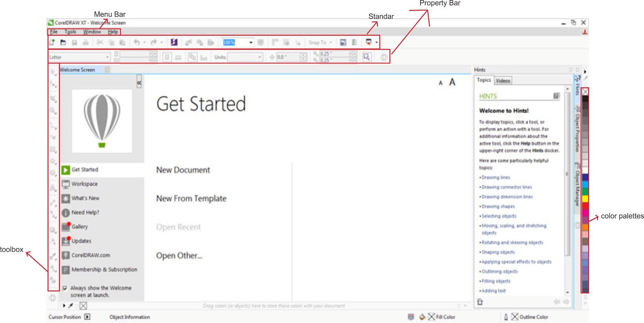Click New Document link

(183, 170)
